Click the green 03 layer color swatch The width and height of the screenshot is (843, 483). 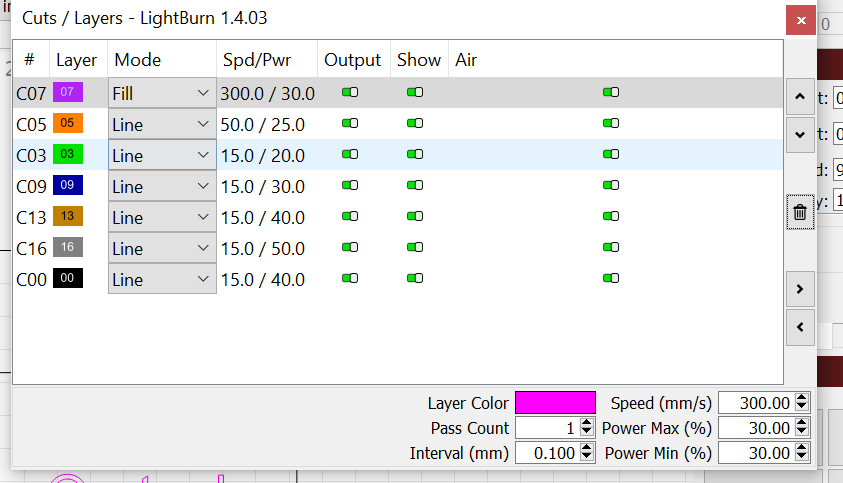tap(68, 154)
